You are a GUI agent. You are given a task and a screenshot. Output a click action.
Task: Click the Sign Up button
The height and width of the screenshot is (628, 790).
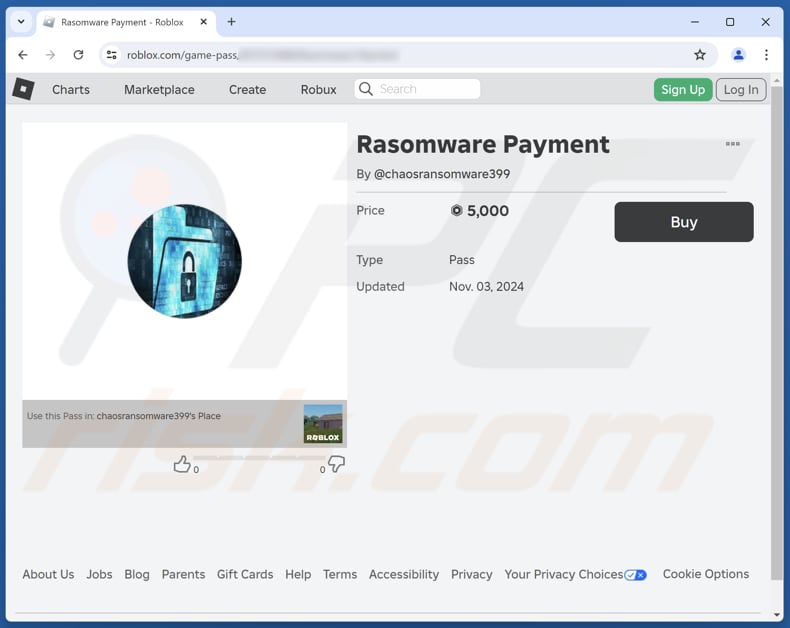coord(683,90)
